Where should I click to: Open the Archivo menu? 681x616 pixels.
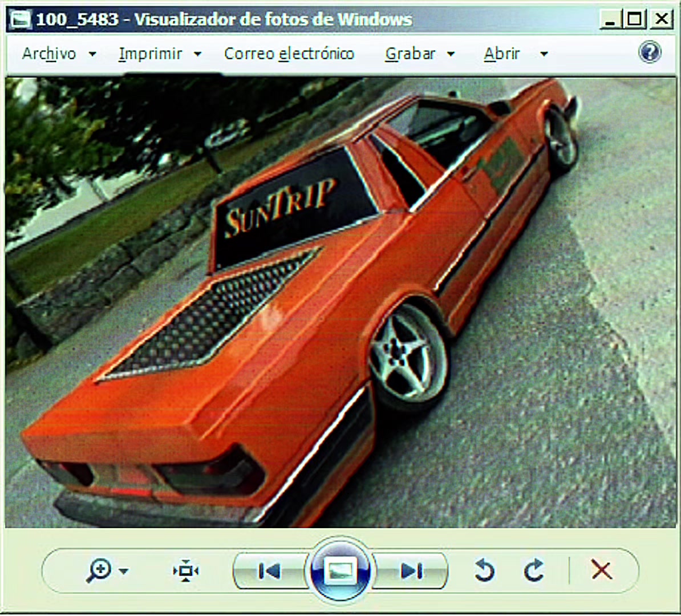coord(49,54)
